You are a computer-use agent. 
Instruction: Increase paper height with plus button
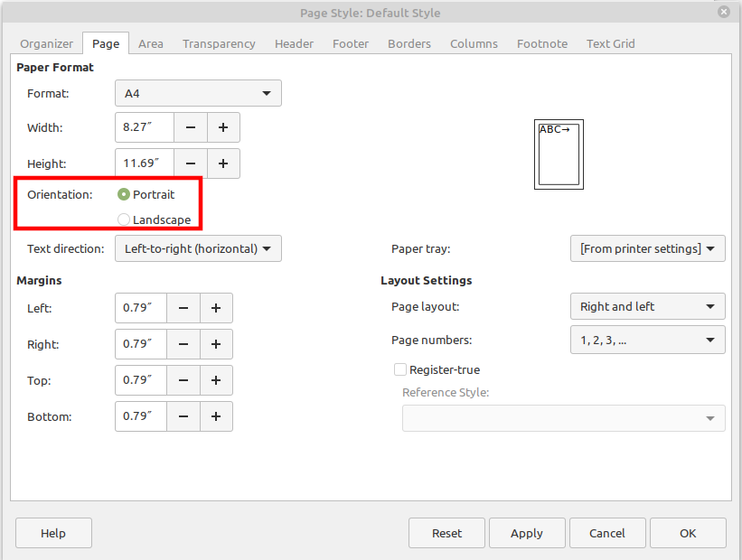[223, 163]
